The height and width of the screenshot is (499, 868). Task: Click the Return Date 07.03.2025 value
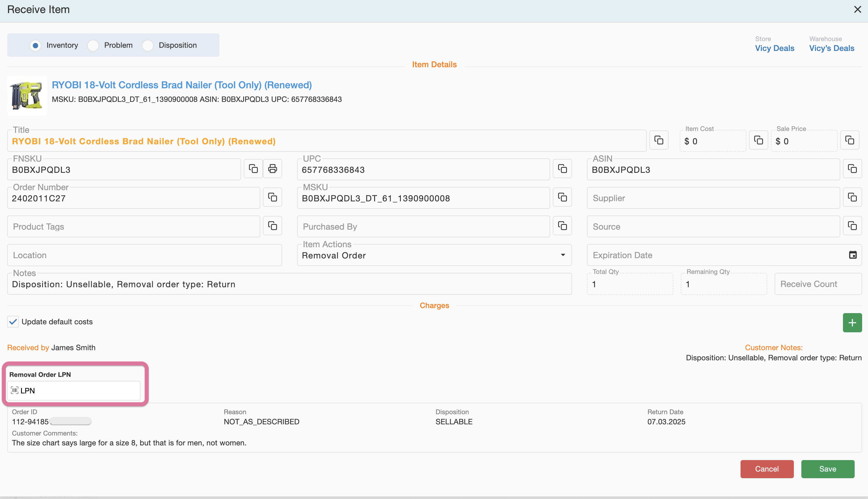[666, 422]
